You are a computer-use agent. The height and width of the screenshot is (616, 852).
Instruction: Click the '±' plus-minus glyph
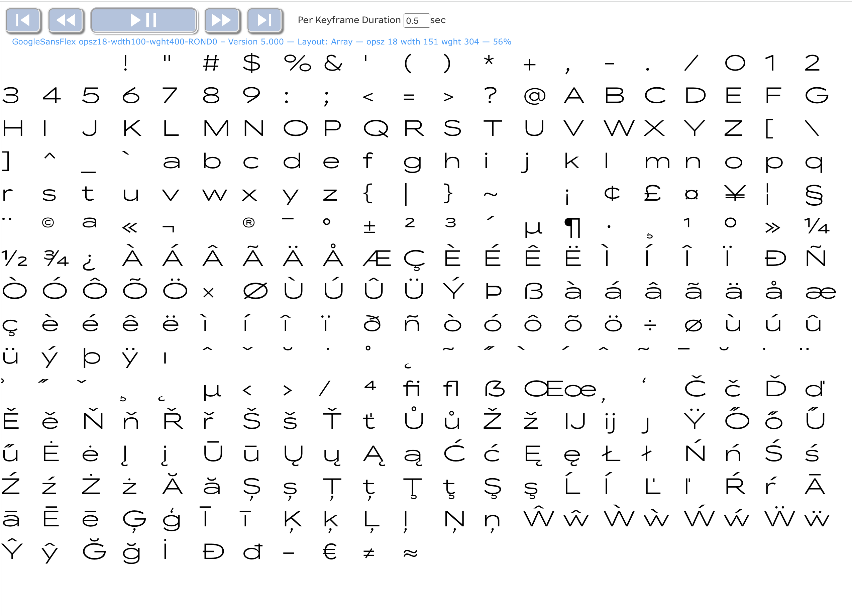369,226
